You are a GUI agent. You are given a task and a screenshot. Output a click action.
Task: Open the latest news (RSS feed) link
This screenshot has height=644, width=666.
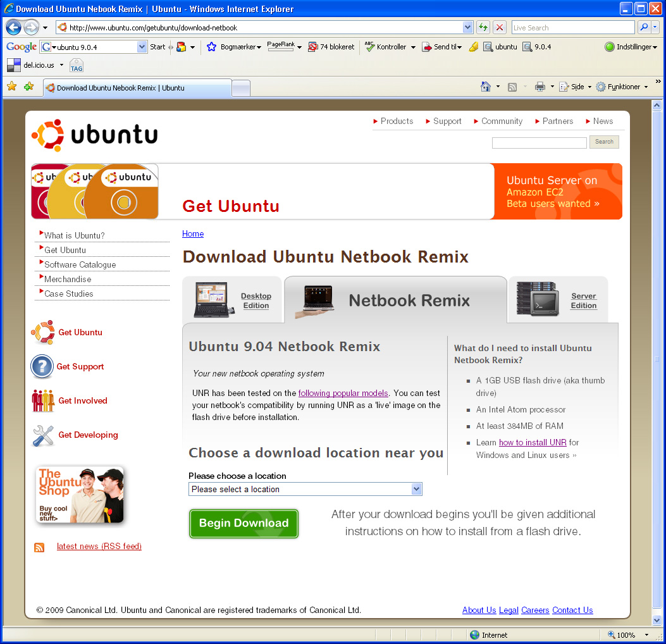tap(99, 547)
